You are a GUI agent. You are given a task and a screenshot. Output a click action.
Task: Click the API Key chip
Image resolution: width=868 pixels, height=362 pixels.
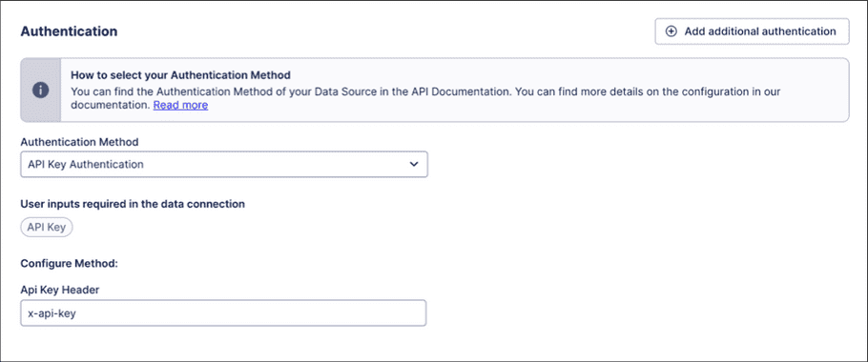point(47,227)
